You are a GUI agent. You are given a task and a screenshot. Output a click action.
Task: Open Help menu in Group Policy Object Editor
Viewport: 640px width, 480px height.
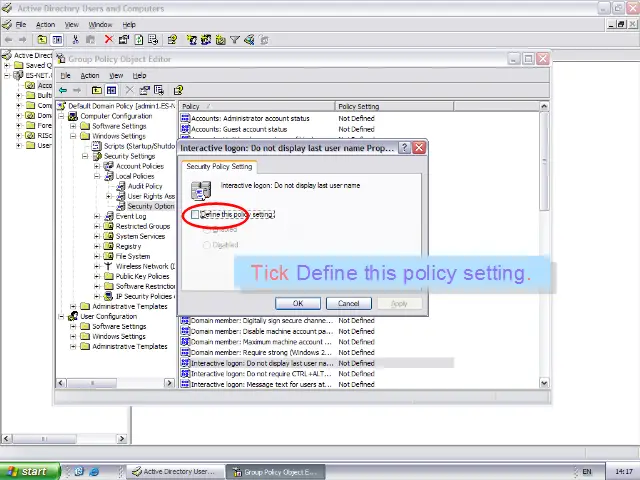(x=139, y=76)
